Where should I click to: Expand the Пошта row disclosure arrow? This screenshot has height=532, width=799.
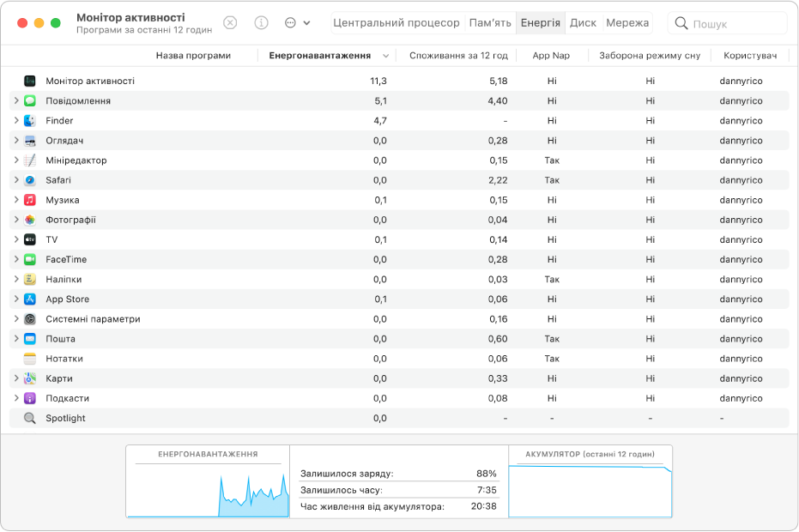tap(15, 338)
